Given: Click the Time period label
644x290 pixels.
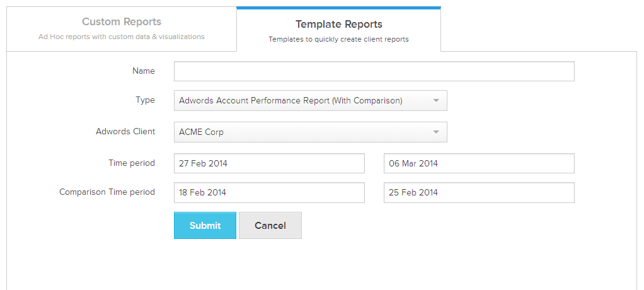Looking at the screenshot, I should pos(132,163).
